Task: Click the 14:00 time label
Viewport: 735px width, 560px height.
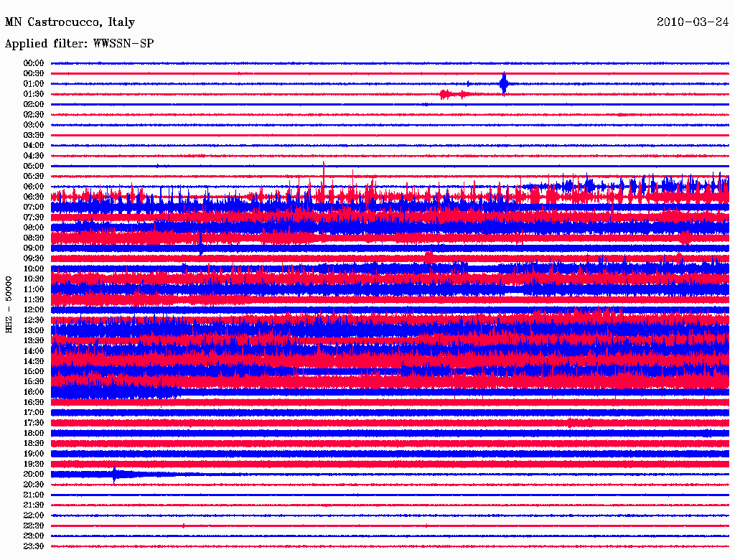Action: (34, 351)
